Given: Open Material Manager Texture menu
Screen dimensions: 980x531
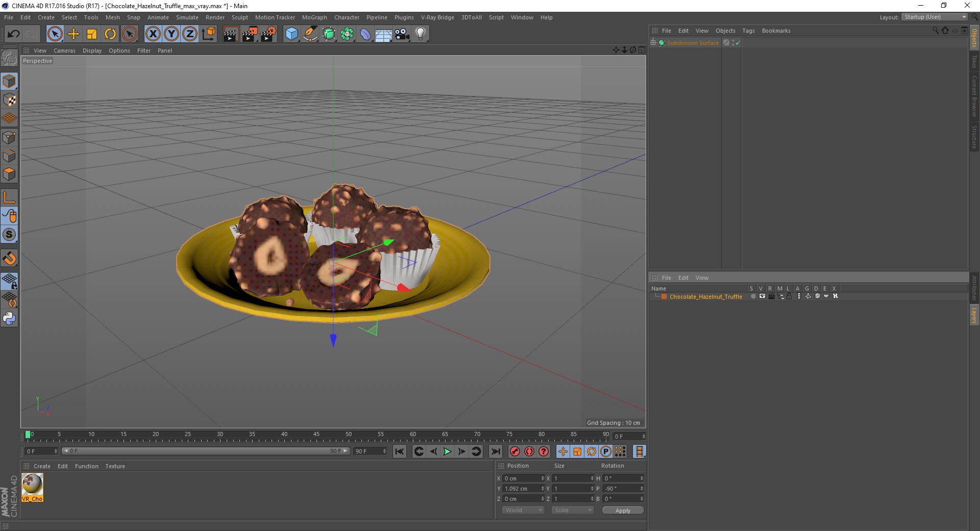Looking at the screenshot, I should click(115, 466).
